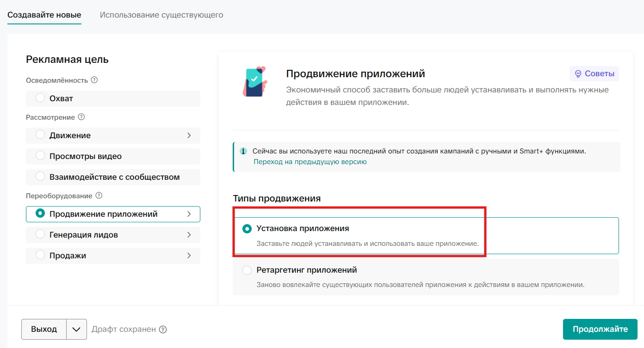Click the Осведомлённость section label
Screen dimensions: 644x348
click(x=57, y=80)
